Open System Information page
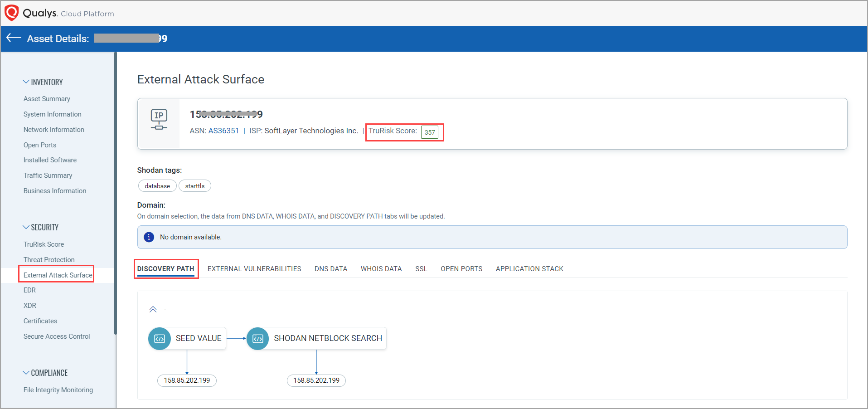Screen dimensions: 868x409 (53, 114)
